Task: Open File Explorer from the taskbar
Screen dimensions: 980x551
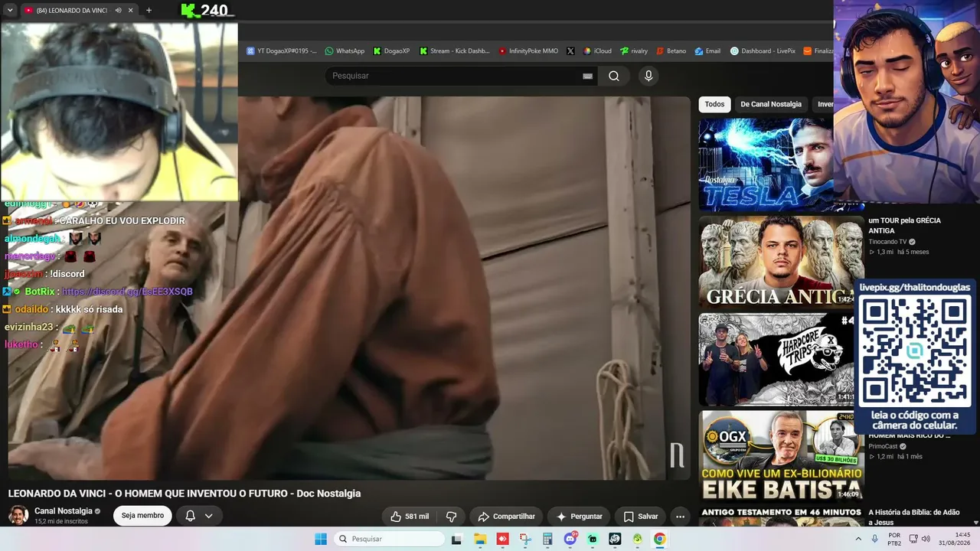Action: click(x=480, y=539)
